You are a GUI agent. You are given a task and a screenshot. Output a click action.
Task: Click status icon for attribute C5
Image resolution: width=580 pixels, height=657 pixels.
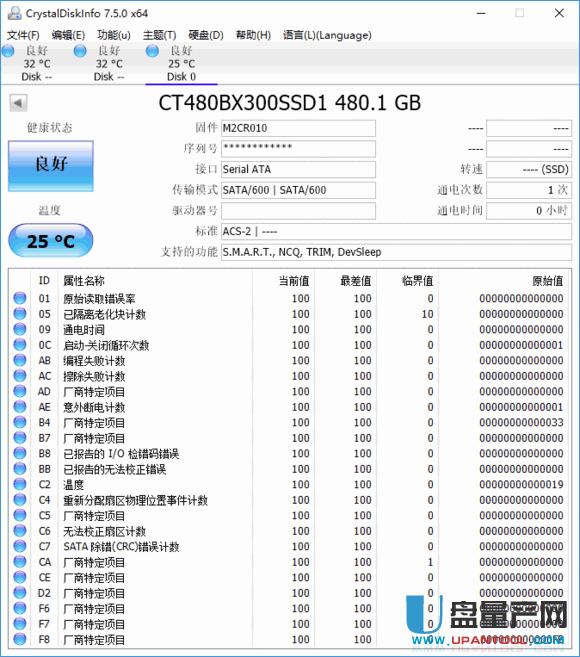pos(20,515)
